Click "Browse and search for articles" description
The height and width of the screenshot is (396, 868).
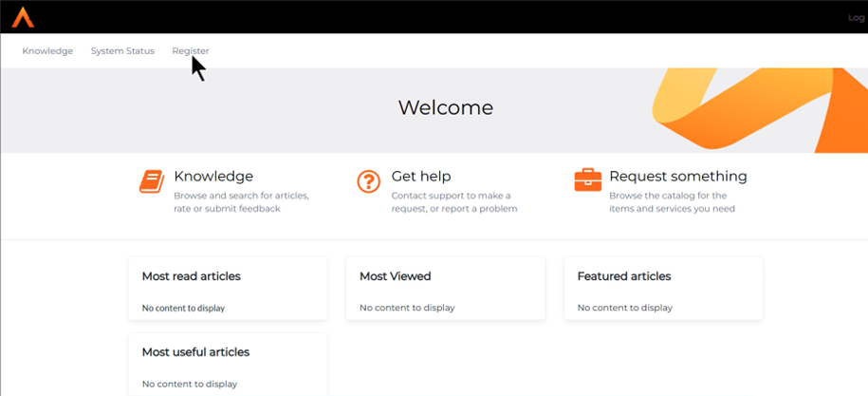tap(241, 196)
